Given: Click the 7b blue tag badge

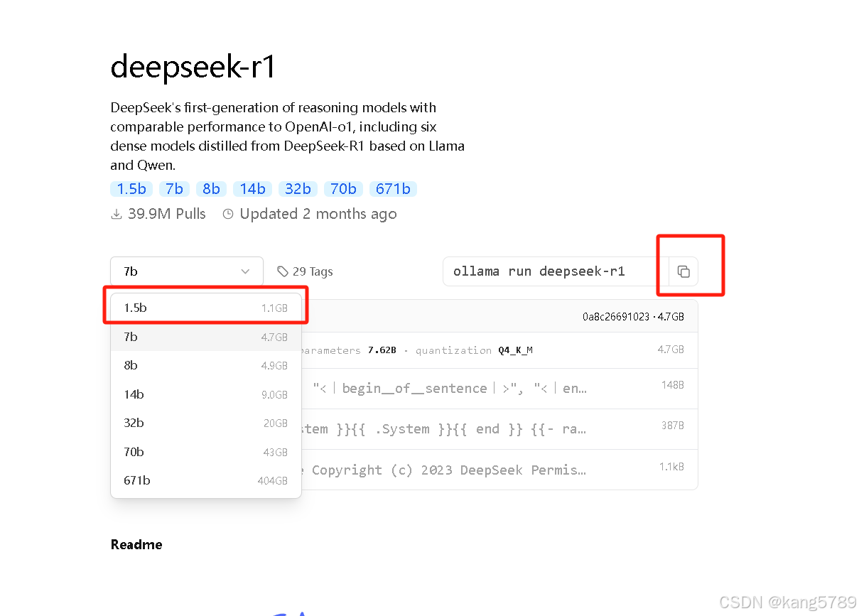Looking at the screenshot, I should click(174, 189).
